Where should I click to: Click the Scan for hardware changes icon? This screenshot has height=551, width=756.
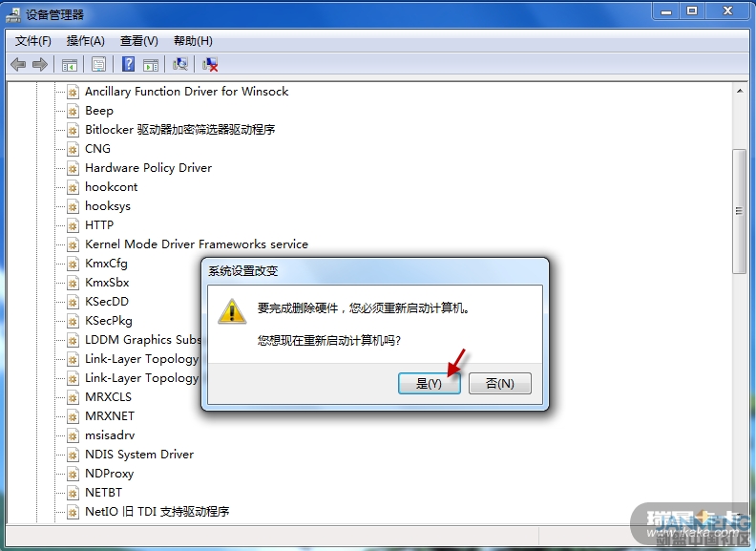click(x=180, y=64)
